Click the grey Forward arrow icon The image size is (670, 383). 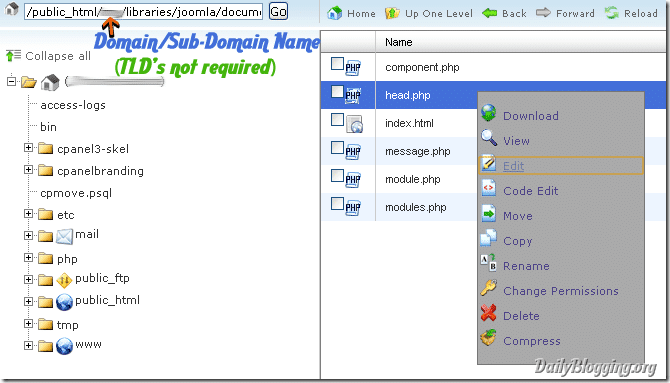click(x=543, y=13)
